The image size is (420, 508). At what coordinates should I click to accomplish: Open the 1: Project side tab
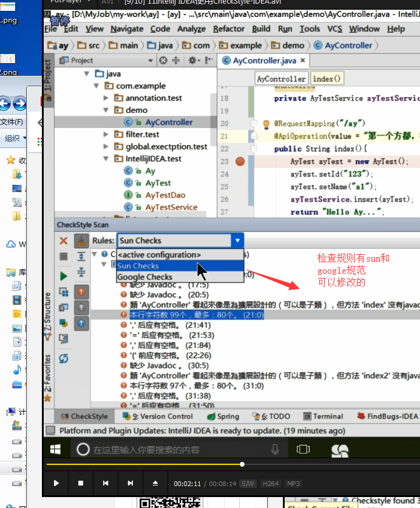[x=48, y=80]
